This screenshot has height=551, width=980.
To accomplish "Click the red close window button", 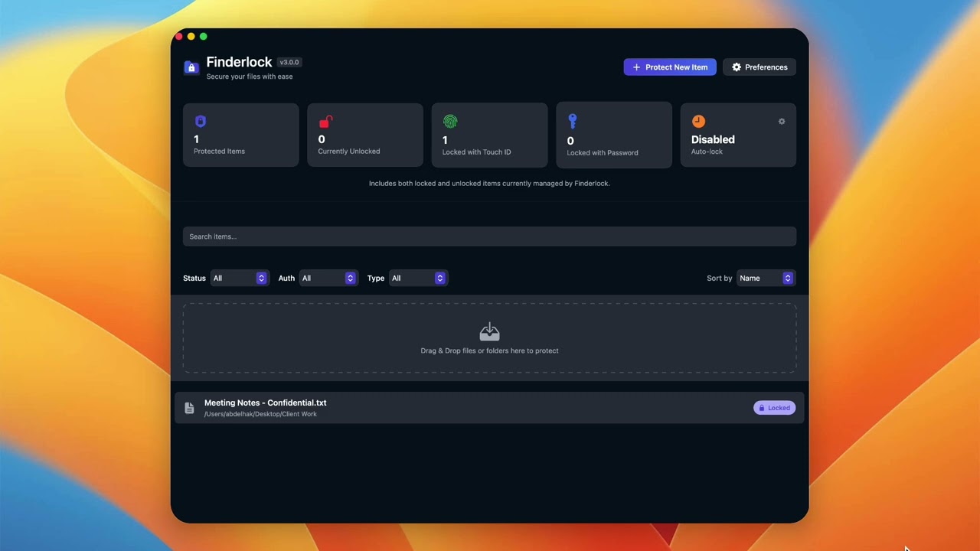I will [x=179, y=36].
